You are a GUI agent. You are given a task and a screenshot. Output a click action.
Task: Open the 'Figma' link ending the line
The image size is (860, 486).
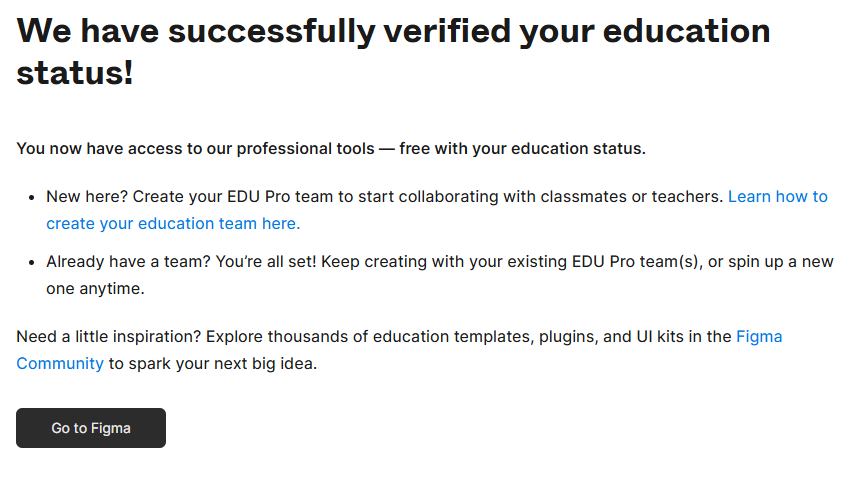pyautogui.click(x=759, y=336)
